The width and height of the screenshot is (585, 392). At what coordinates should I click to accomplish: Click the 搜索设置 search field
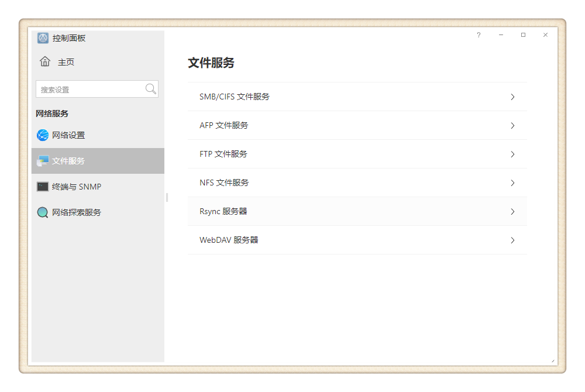(x=97, y=89)
